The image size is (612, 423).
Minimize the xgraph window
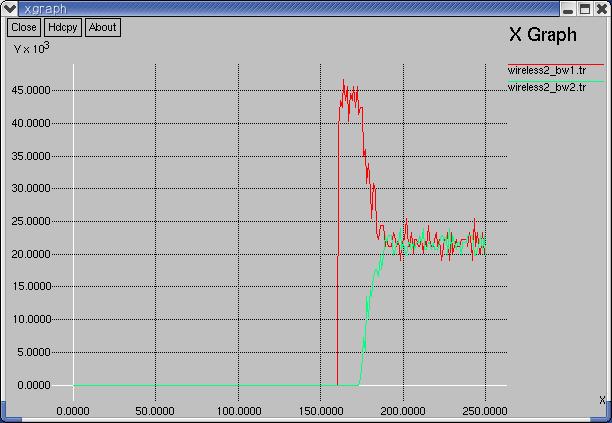pyautogui.click(x=568, y=9)
